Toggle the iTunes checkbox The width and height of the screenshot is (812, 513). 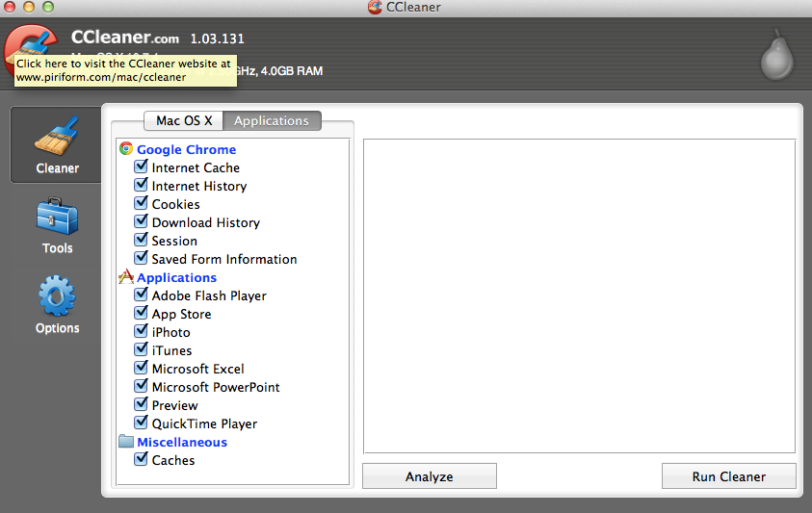click(x=141, y=349)
